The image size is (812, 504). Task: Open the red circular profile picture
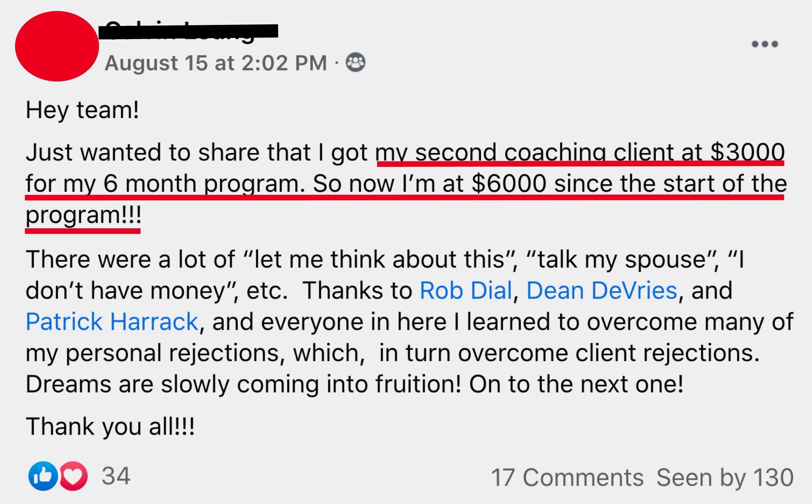click(x=57, y=46)
